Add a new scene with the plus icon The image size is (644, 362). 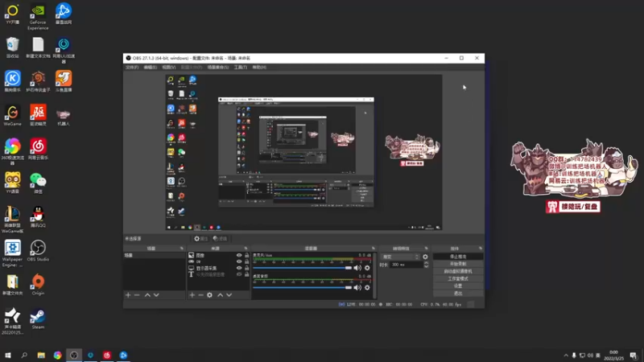[128, 295]
